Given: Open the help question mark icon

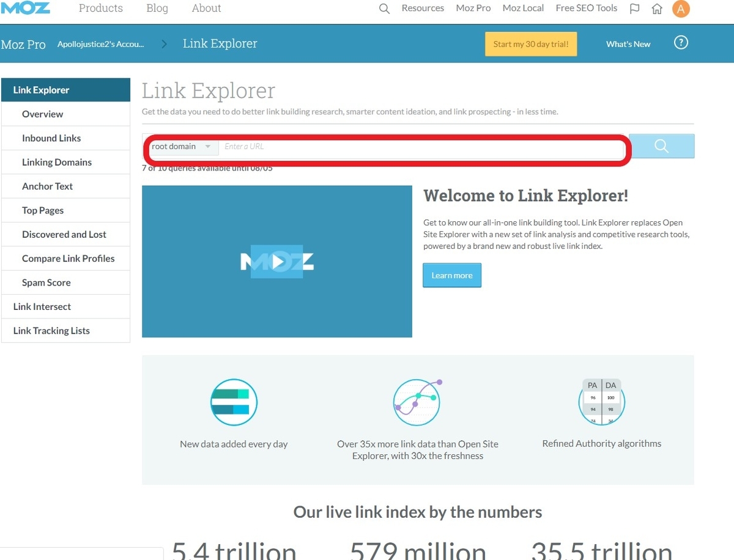Looking at the screenshot, I should (681, 43).
